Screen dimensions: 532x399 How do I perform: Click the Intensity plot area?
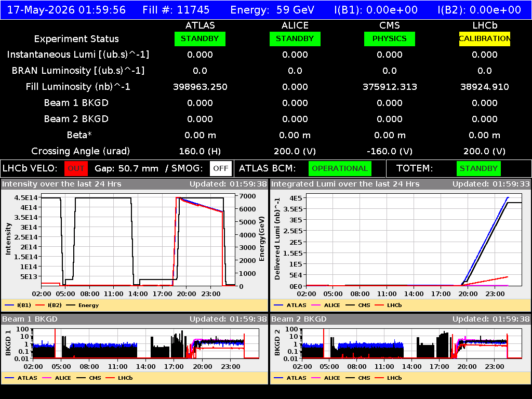pyautogui.click(x=138, y=240)
